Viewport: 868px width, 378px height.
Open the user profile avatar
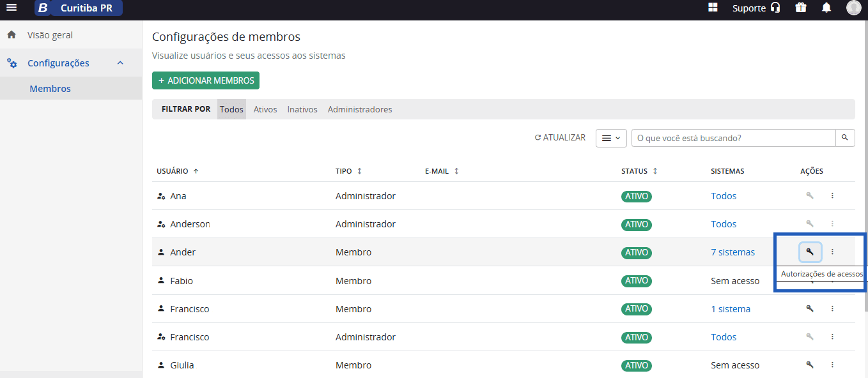(854, 8)
